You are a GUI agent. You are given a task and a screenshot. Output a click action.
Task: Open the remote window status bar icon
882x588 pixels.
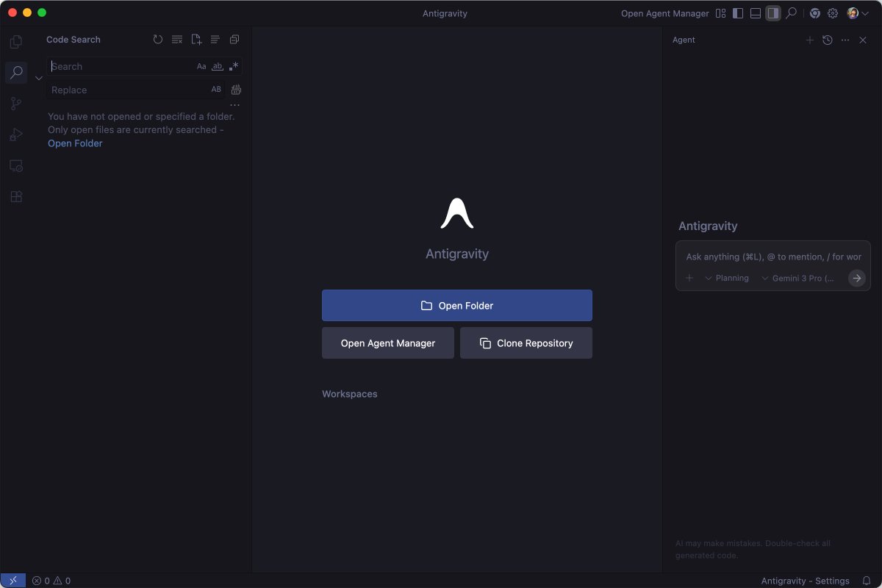tap(12, 581)
